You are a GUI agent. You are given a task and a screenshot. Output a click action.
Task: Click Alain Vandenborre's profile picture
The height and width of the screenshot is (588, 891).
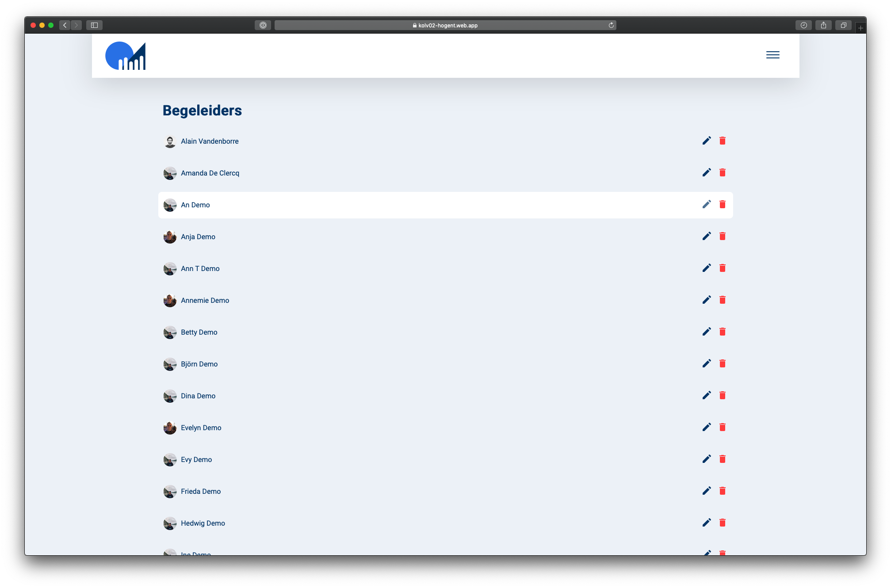point(170,141)
